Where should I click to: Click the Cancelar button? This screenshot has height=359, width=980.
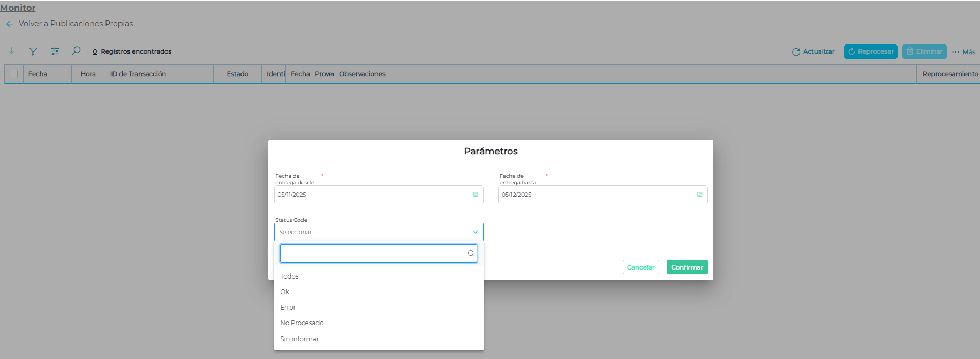[640, 267]
